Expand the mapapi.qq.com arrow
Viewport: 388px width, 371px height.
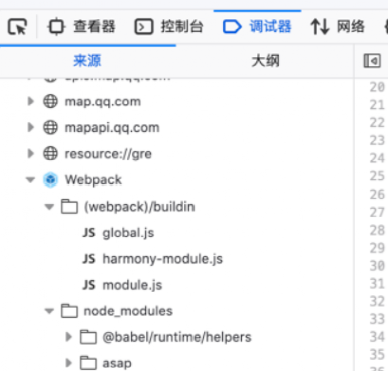click(31, 127)
